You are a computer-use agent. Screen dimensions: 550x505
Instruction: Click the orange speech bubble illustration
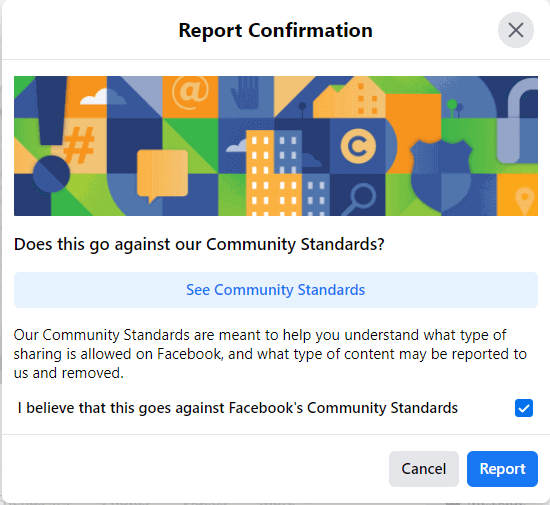[162, 176]
